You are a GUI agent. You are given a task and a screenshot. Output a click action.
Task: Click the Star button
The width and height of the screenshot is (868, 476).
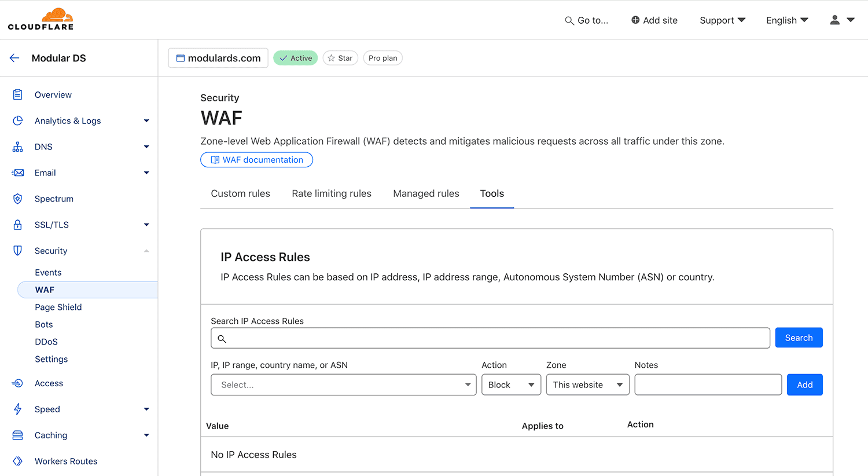[x=340, y=58]
